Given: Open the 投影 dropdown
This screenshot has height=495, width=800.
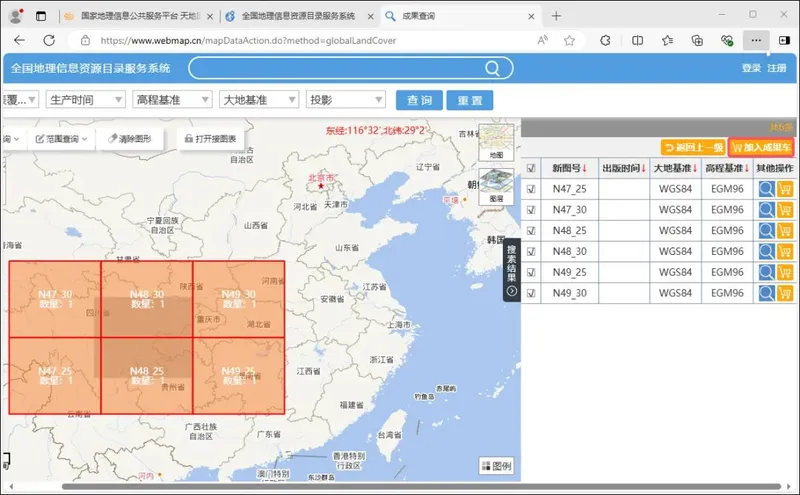Looking at the screenshot, I should pyautogui.click(x=346, y=100).
